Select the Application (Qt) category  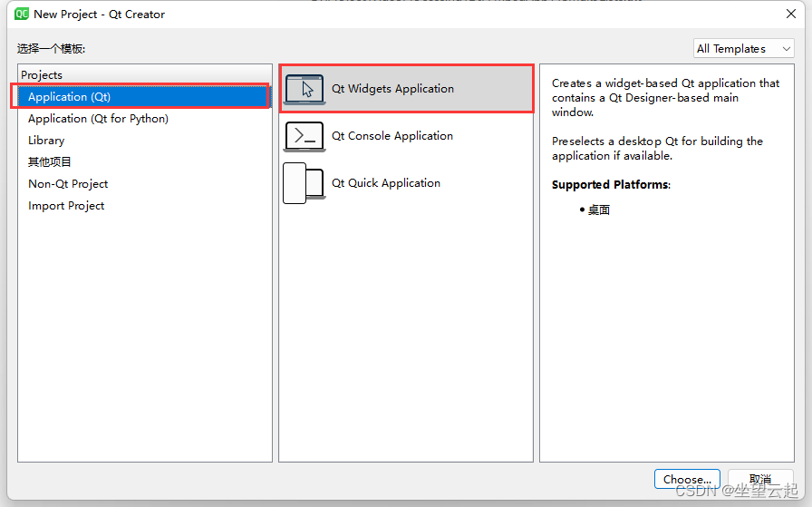point(69,97)
